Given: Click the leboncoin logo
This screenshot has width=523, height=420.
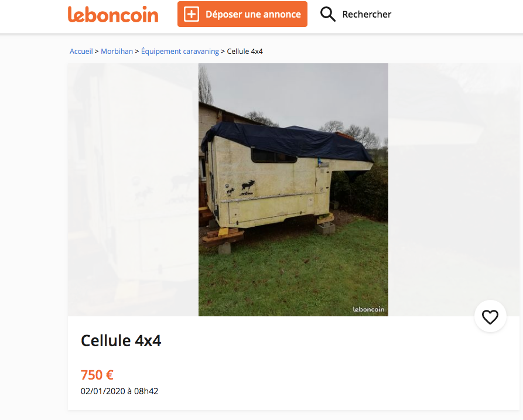Looking at the screenshot, I should [x=113, y=15].
